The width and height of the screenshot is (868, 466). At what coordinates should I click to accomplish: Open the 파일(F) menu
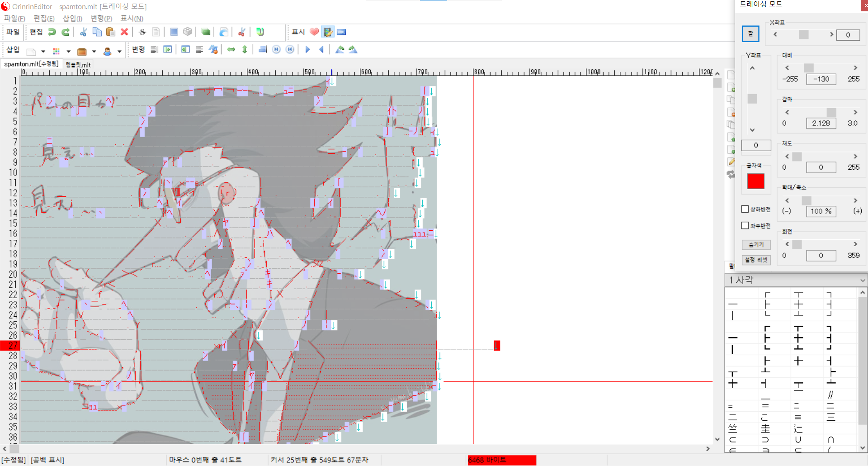click(x=14, y=19)
